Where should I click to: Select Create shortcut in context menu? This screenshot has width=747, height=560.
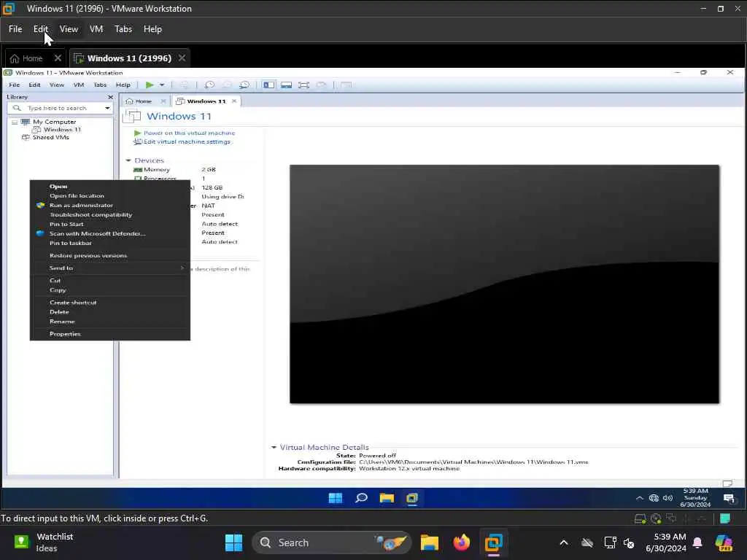coord(110,303)
